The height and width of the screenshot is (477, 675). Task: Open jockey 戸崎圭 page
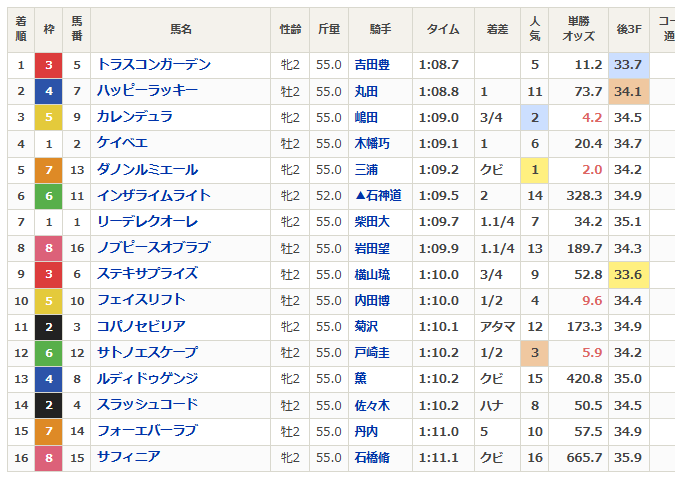[x=373, y=352]
